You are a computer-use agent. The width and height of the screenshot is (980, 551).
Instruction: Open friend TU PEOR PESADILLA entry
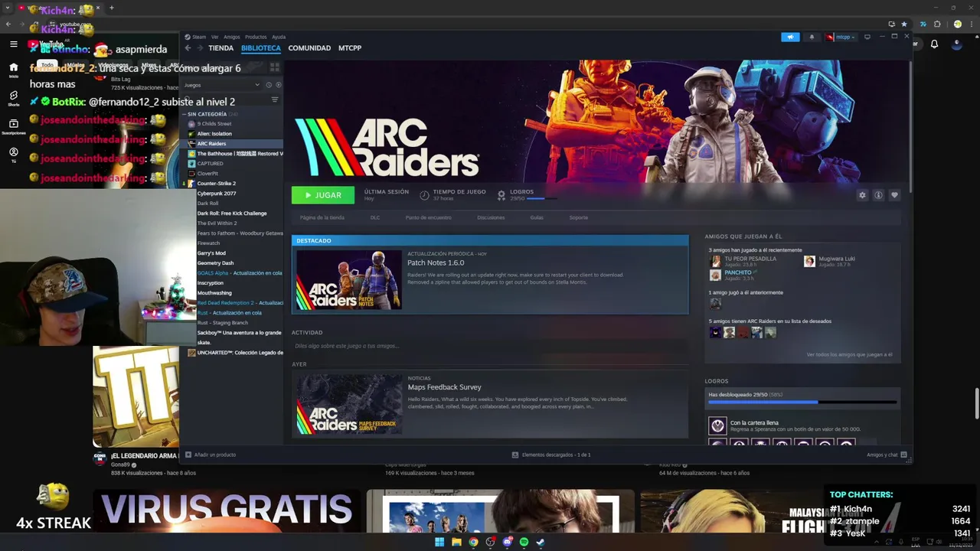[x=743, y=262]
